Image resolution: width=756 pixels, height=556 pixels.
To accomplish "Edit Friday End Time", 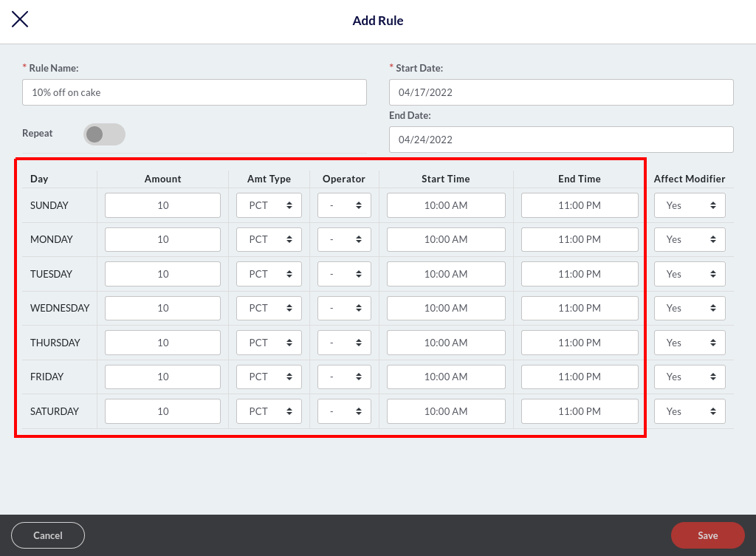I will coord(579,377).
